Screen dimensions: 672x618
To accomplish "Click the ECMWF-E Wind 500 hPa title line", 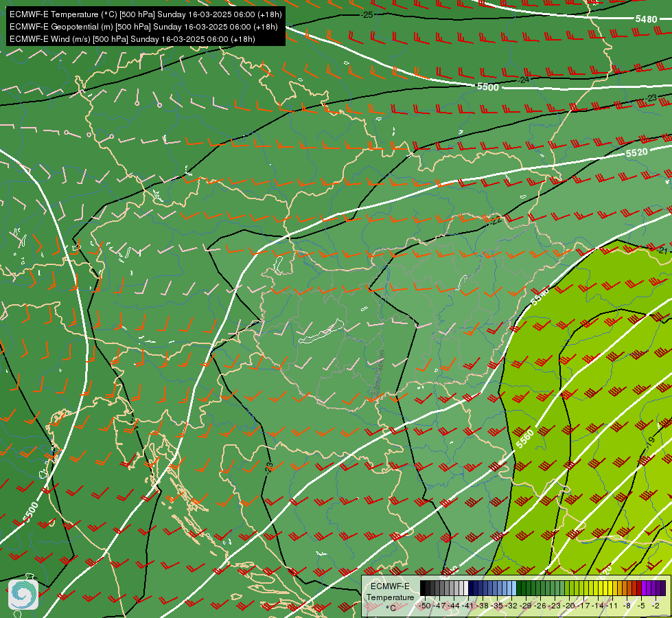I will click(132, 39).
